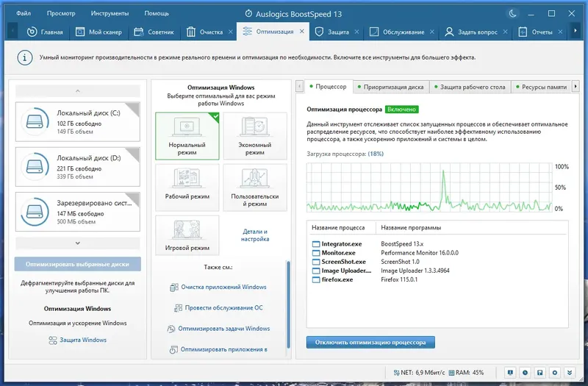Sort by Название программы column
588x386 pixels.
pyautogui.click(x=411, y=227)
